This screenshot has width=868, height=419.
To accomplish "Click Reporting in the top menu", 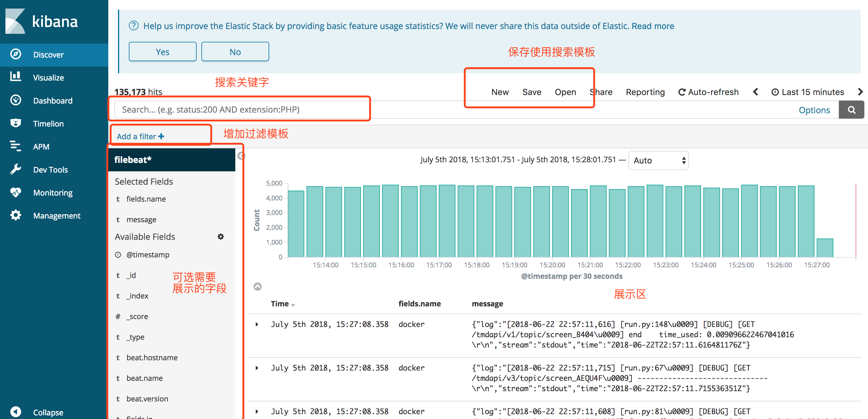I will 645,92.
